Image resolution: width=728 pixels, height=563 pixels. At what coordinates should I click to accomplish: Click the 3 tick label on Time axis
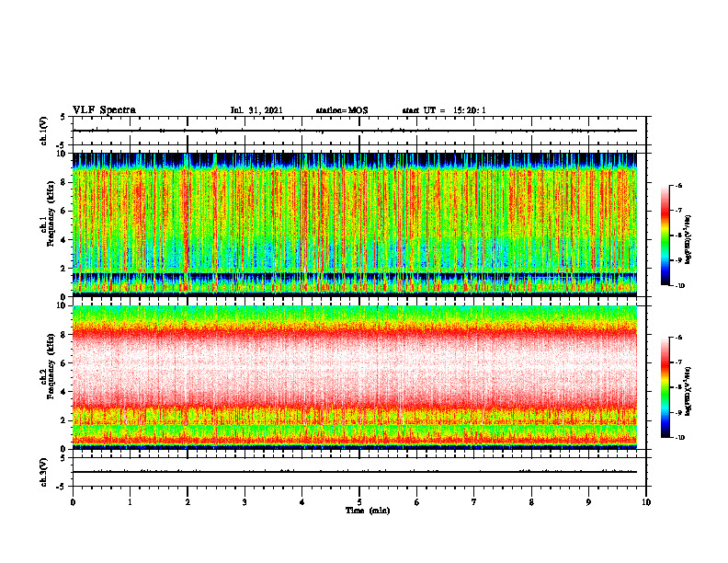point(245,502)
